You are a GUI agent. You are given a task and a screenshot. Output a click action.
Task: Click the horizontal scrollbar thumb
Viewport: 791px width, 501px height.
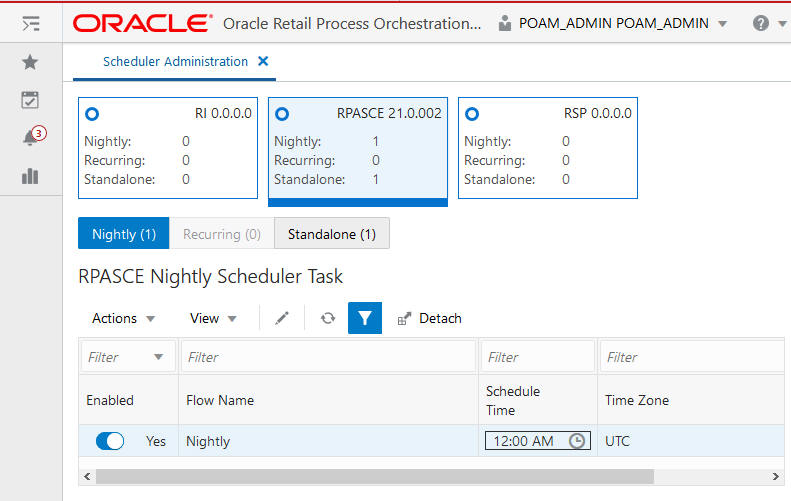coord(375,476)
